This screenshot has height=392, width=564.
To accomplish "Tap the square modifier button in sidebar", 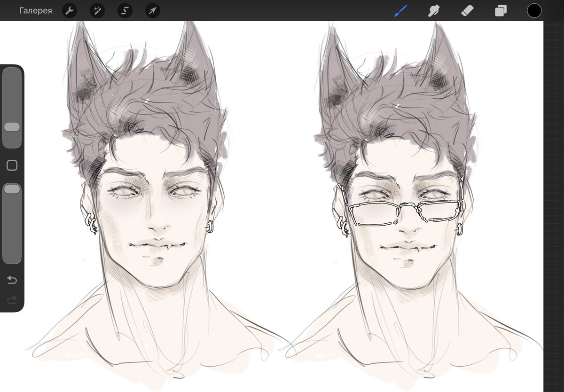I will coord(12,165).
